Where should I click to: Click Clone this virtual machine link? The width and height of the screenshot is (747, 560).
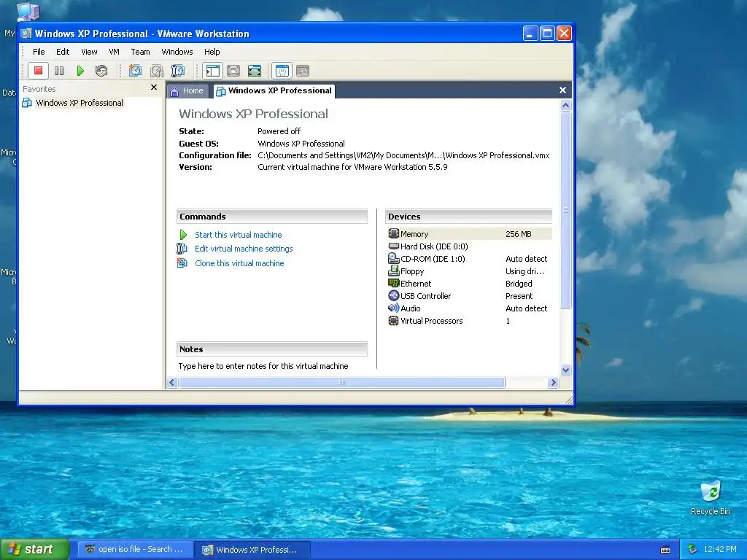(239, 263)
